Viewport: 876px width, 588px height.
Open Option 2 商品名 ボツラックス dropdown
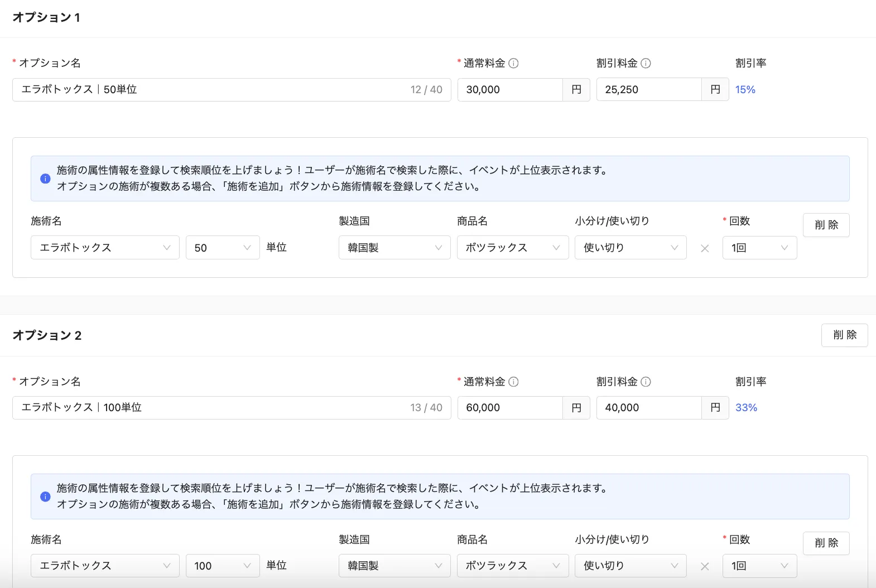513,566
